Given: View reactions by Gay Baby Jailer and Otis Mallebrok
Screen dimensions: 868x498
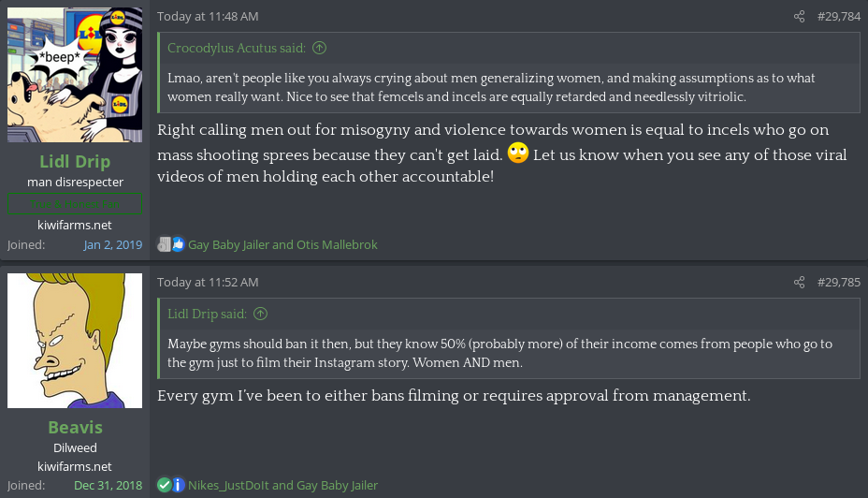Looking at the screenshot, I should tap(282, 245).
